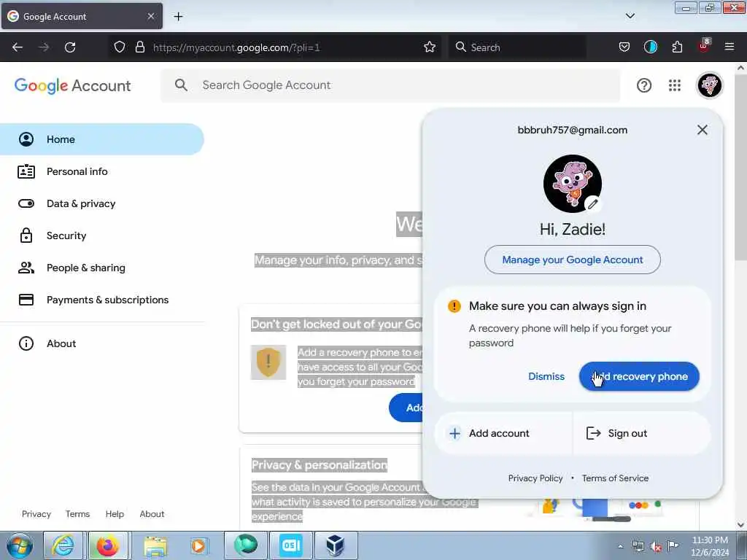This screenshot has width=747, height=560.
Task: Open Payments & subscriptions section
Action: coord(102,300)
